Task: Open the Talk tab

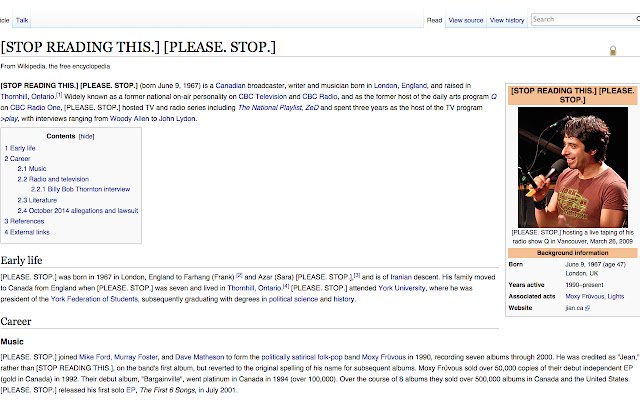Action: click(x=22, y=20)
